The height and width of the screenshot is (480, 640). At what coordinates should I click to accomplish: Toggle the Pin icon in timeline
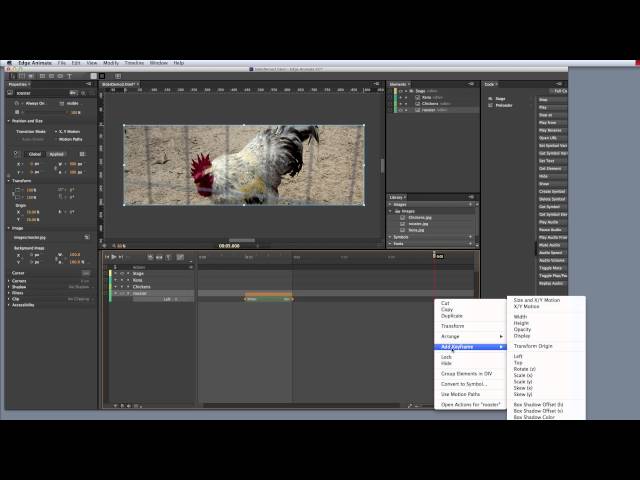pyautogui.click(x=169, y=257)
